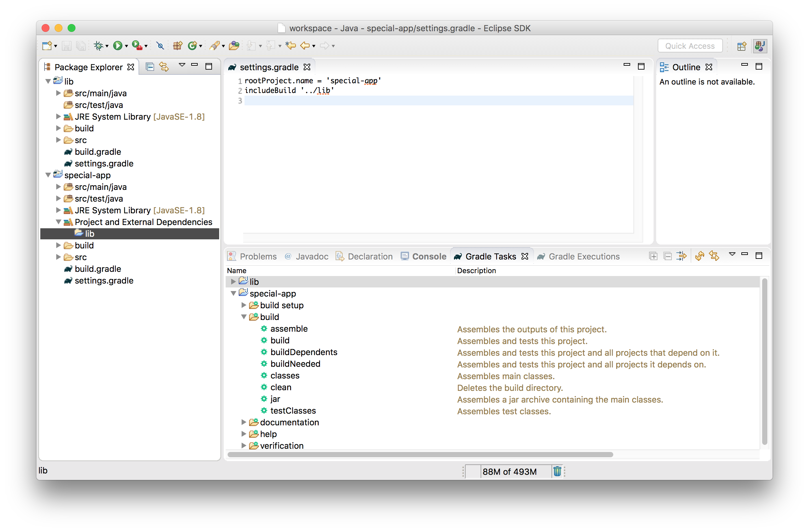The image size is (809, 532).
Task: Select the classes task row
Action: (493, 376)
